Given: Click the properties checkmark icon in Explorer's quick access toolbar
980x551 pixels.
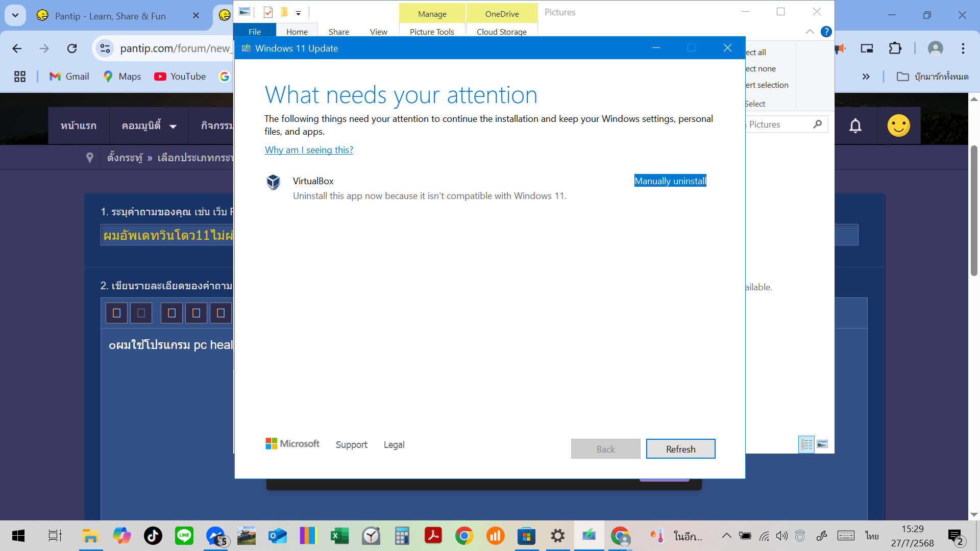Looking at the screenshot, I should click(268, 12).
